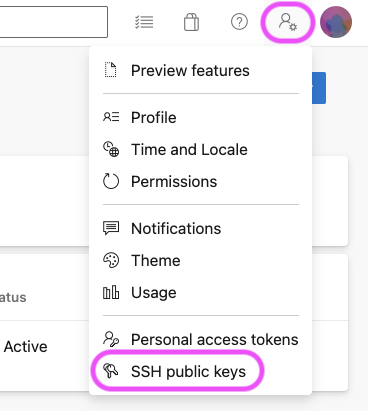Open the Marketplace shopping bag icon
Image resolution: width=368 pixels, height=411 pixels.
[x=192, y=22]
